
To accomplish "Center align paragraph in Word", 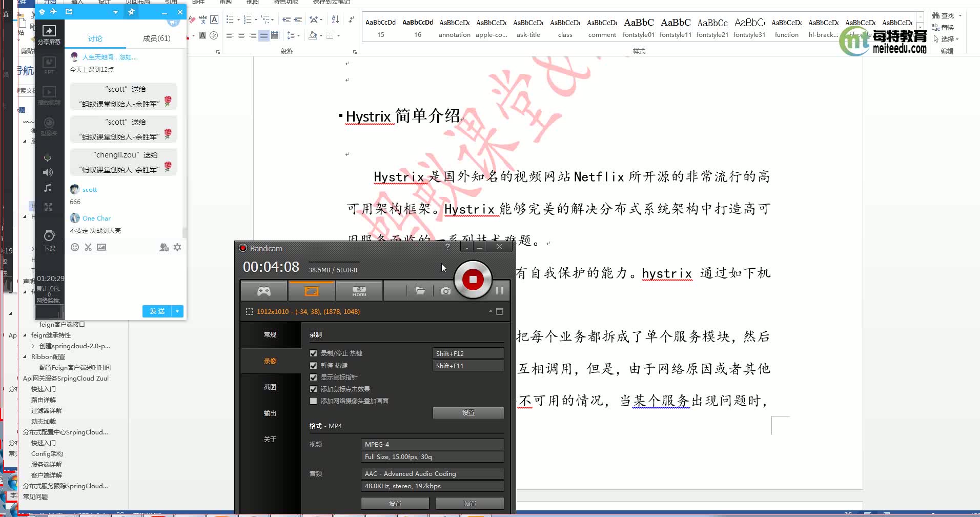I will click(x=241, y=35).
